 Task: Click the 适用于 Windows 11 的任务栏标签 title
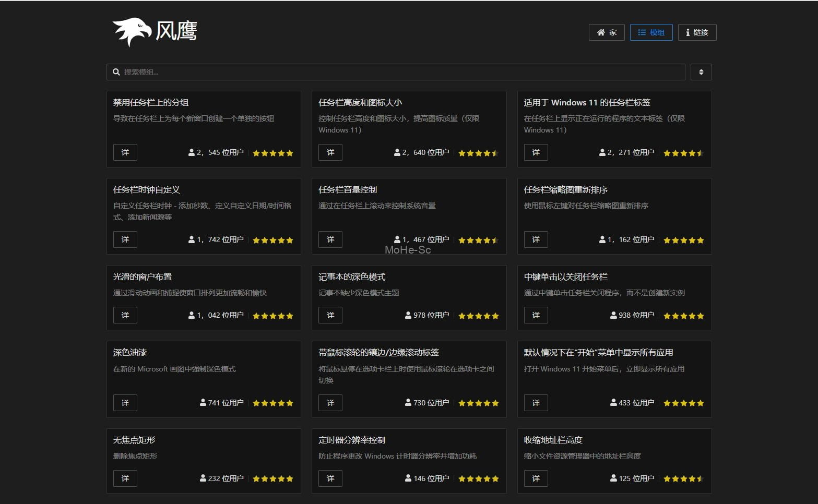click(587, 102)
